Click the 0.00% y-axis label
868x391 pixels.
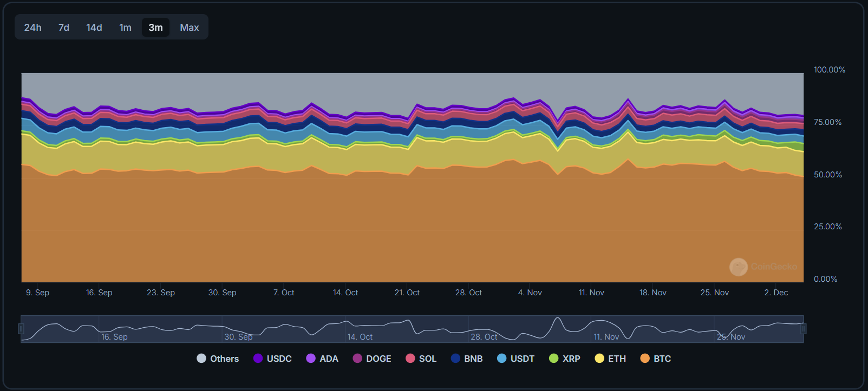click(x=826, y=279)
